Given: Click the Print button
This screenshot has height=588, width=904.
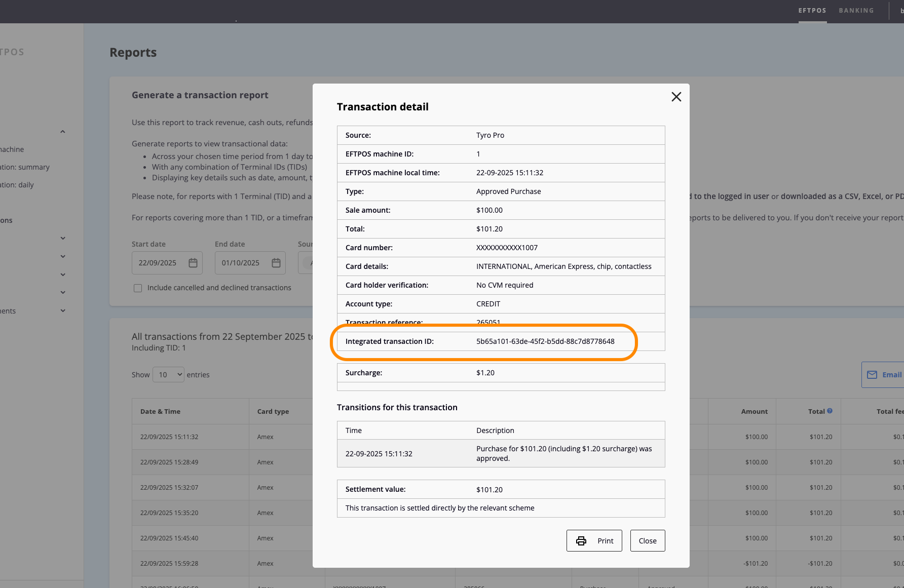Looking at the screenshot, I should pos(594,540).
